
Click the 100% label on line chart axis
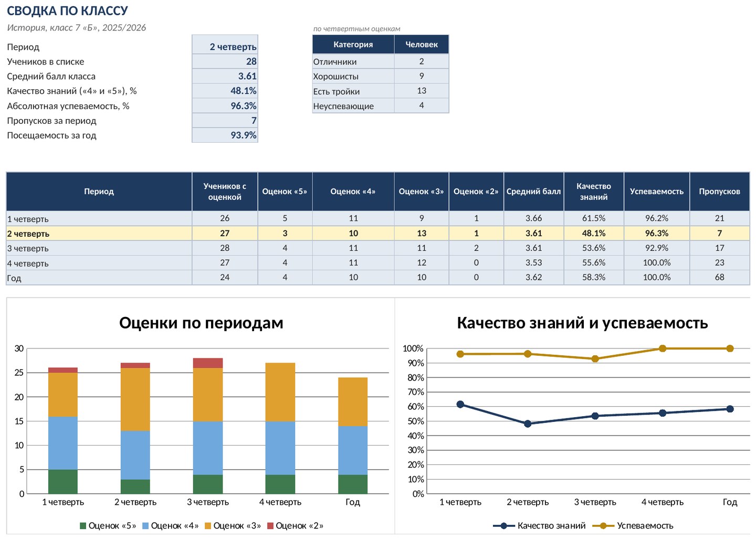pyautogui.click(x=413, y=348)
